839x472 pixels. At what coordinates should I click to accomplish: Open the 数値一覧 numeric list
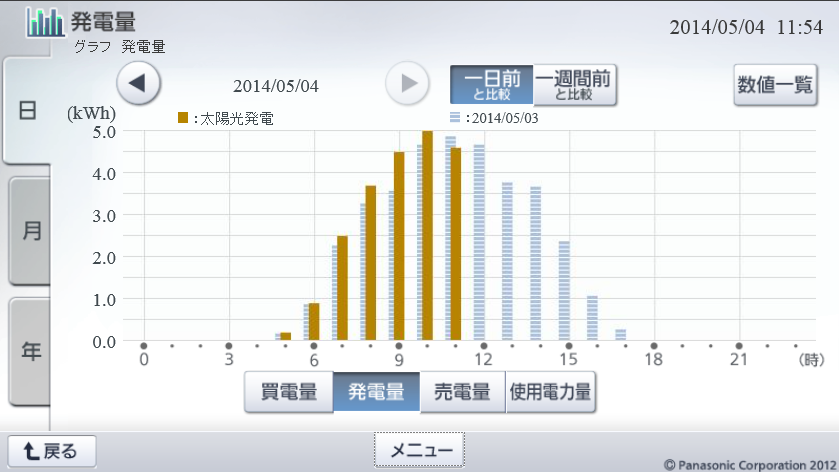[774, 85]
